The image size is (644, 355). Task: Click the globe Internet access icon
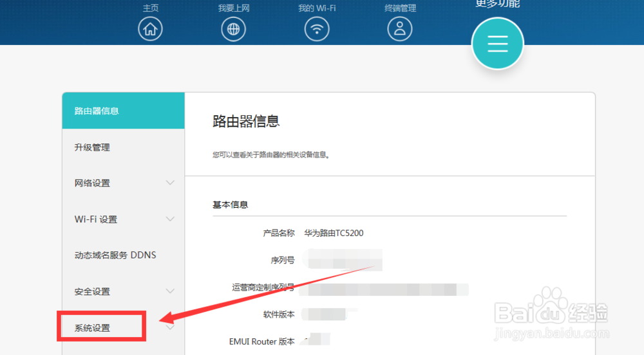pos(233,29)
